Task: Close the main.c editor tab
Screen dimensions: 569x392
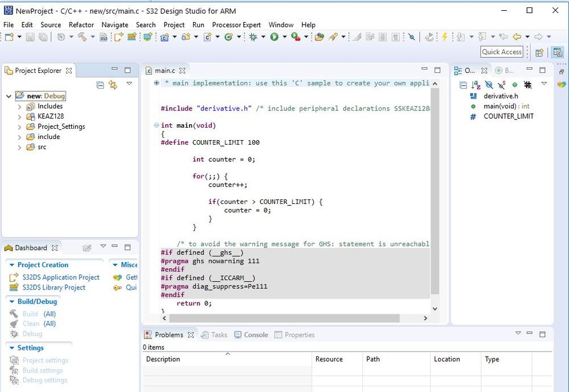Action: click(182, 71)
